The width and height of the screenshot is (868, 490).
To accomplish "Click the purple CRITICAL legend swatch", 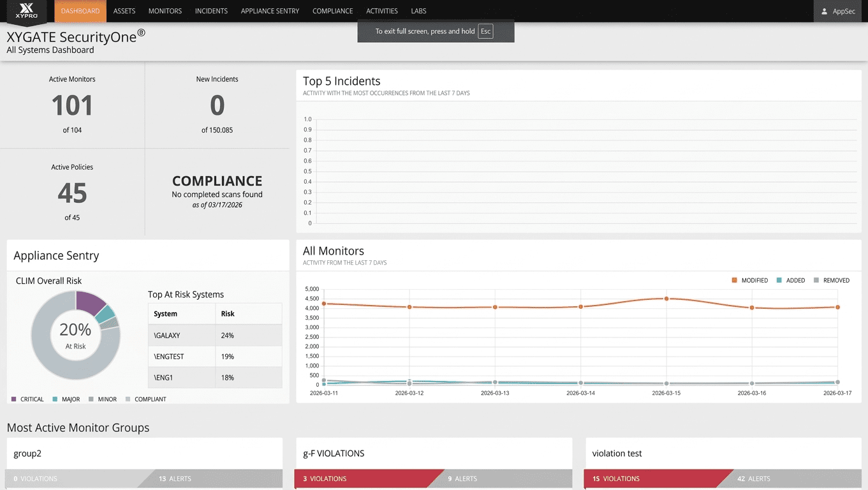I will click(x=14, y=399).
